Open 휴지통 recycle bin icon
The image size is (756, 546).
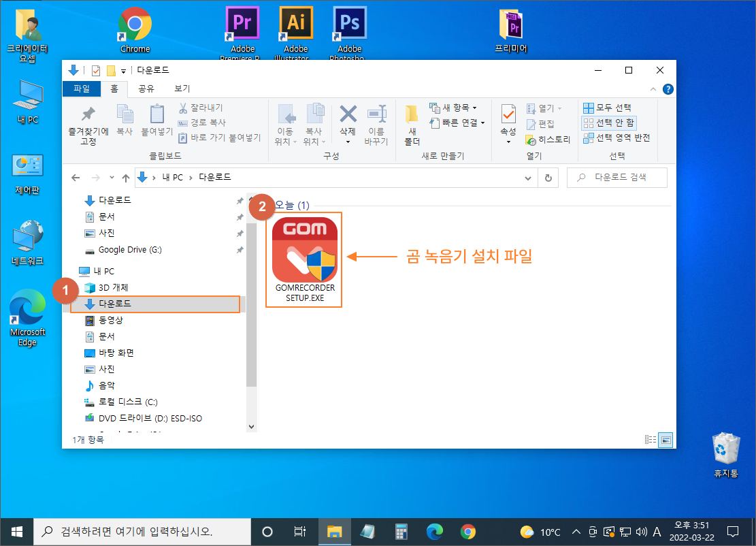[725, 455]
